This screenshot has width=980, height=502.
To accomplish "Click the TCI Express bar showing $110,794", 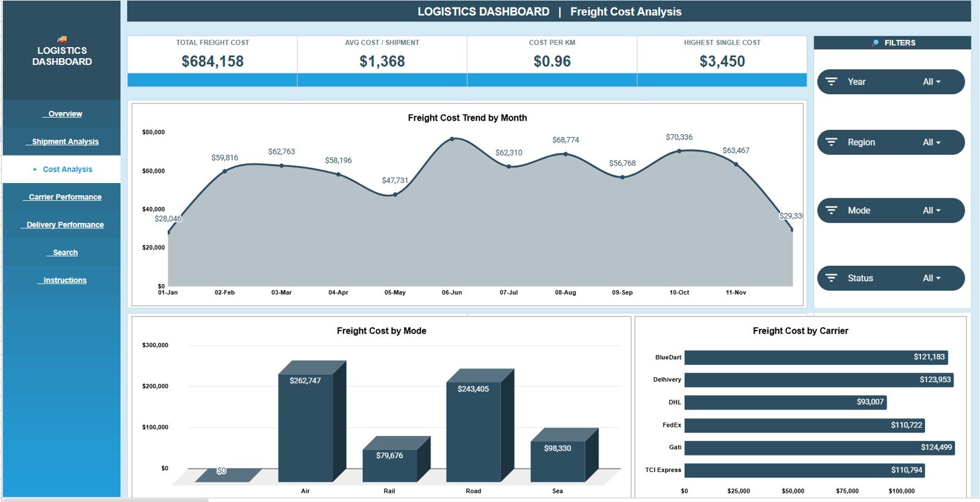I will 805,470.
